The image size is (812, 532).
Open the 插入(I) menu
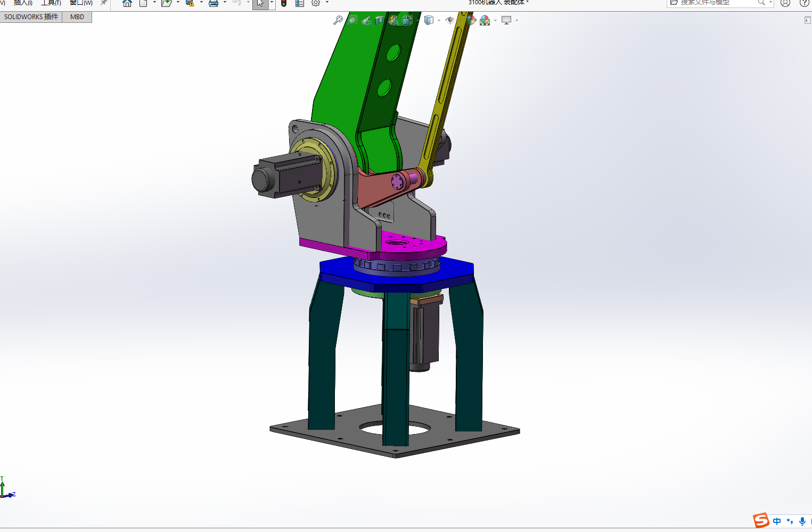22,3
